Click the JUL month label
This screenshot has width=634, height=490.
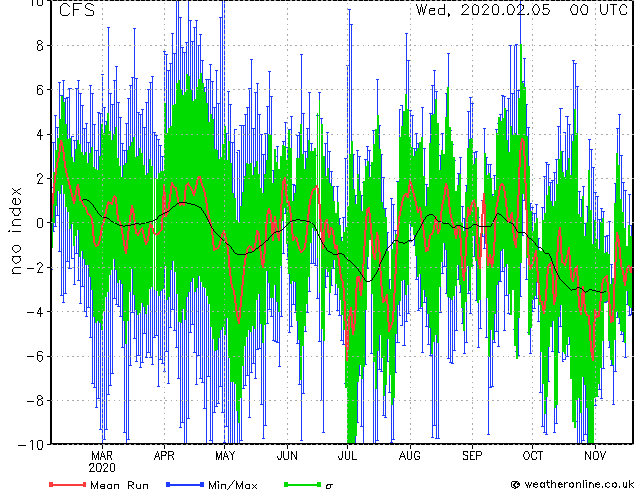[x=347, y=456]
